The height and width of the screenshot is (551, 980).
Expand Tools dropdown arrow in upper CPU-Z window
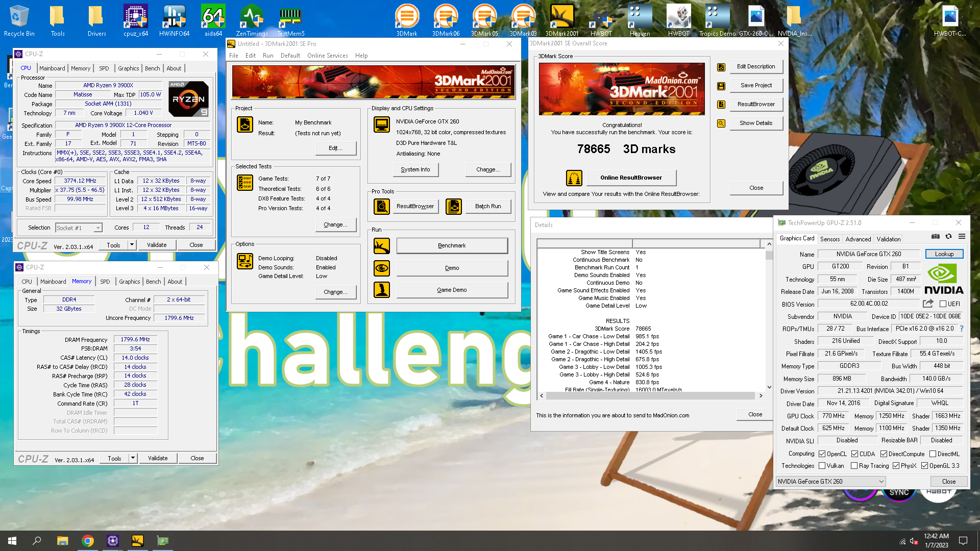pos(132,245)
